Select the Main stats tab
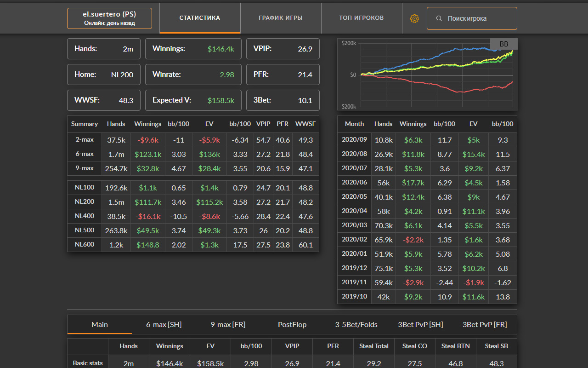Viewport: 588px width, 368px height. coord(100,324)
